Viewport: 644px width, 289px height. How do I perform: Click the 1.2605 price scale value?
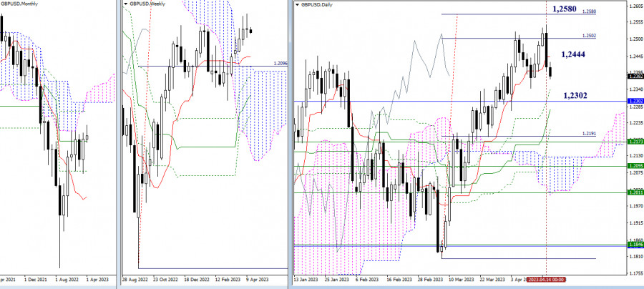(636, 6)
